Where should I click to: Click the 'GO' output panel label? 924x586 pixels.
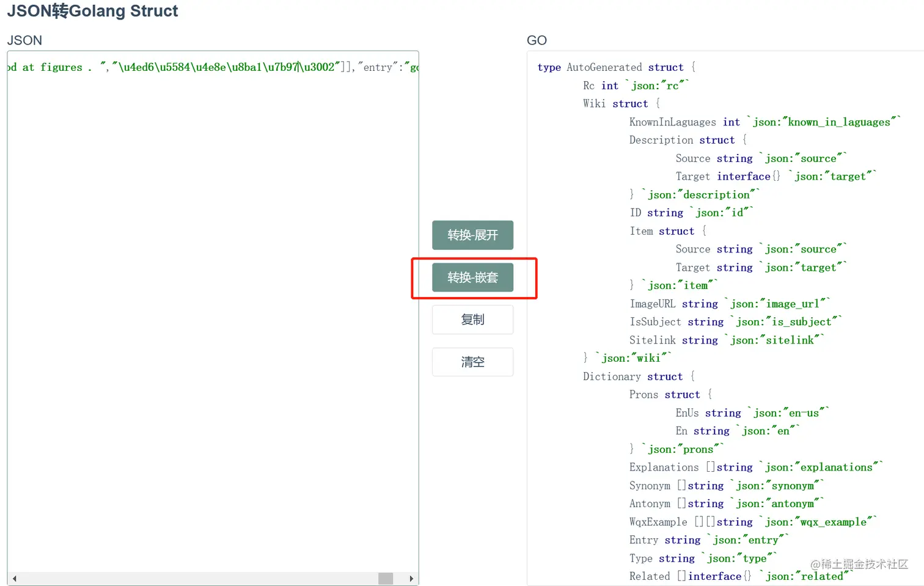[537, 40]
